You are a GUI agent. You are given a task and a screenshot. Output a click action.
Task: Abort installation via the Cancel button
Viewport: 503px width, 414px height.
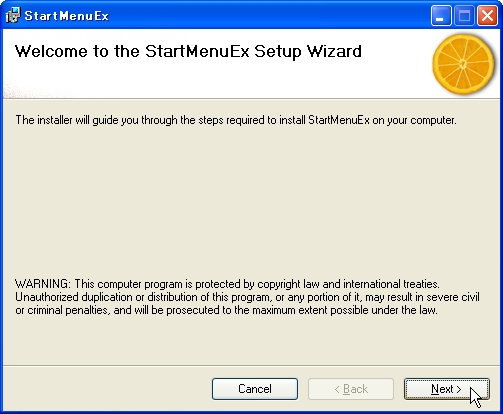click(x=255, y=389)
